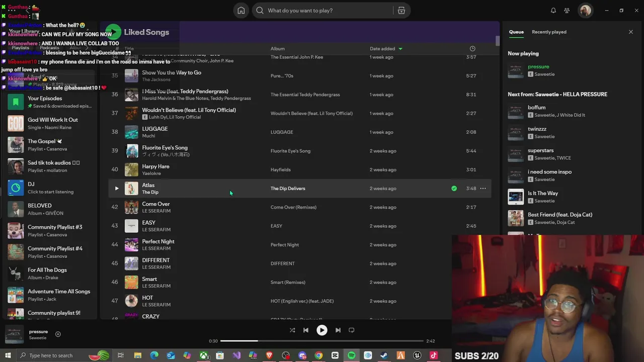
Task: Open the user profile avatar
Action: point(585,11)
